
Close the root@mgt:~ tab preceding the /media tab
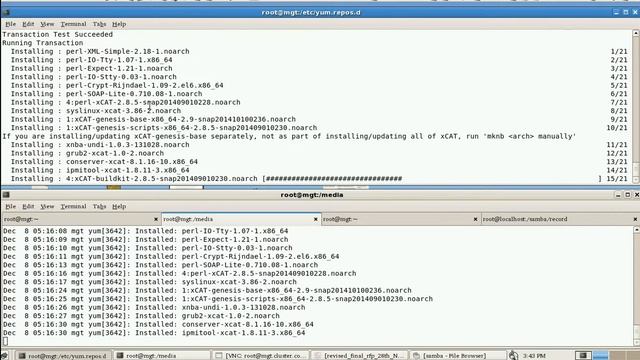[156, 220]
